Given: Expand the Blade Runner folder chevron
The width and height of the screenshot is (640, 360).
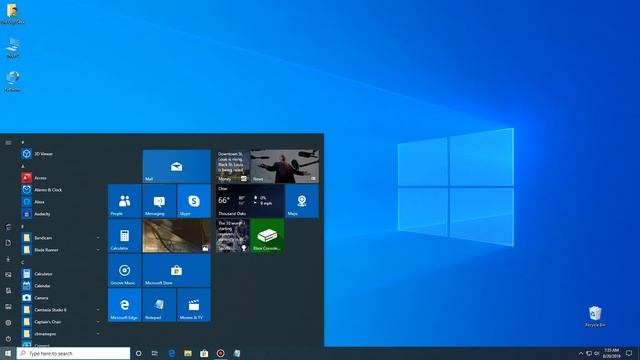Looking at the screenshot, I should [98, 250].
